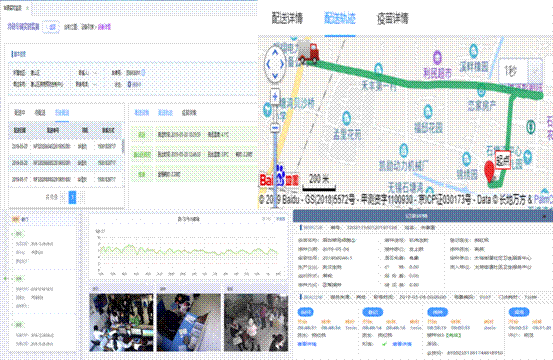This screenshot has width=553, height=360.
Task: Switch to the 配送详情 tab
Action: pyautogui.click(x=287, y=18)
